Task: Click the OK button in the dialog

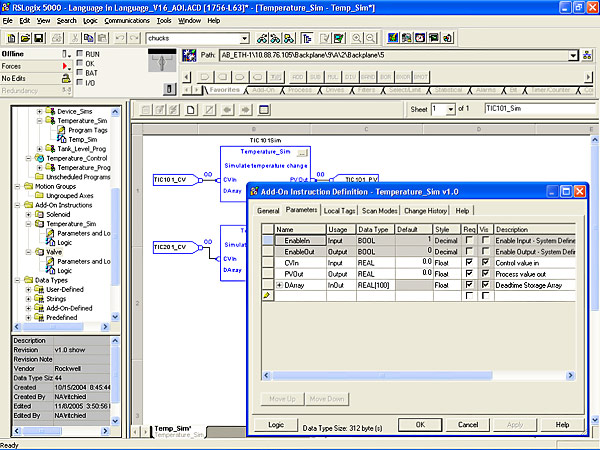Action: [420, 425]
